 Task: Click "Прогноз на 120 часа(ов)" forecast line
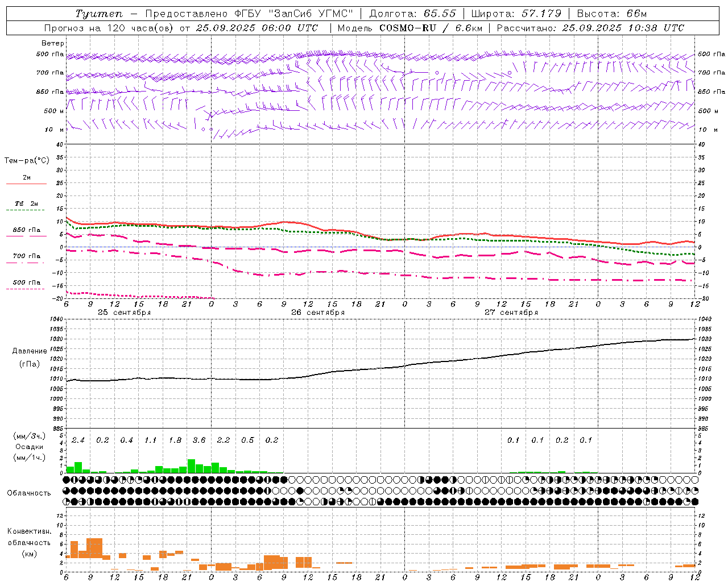tap(110, 28)
